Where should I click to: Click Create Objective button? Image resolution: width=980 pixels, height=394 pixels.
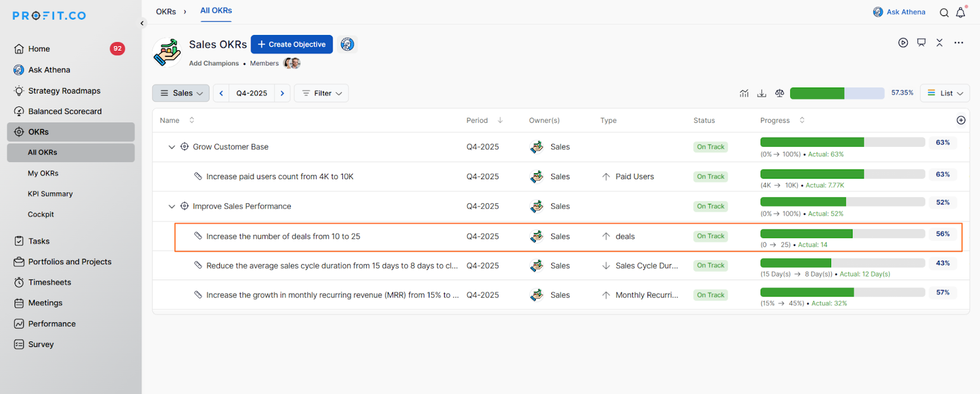(x=292, y=44)
